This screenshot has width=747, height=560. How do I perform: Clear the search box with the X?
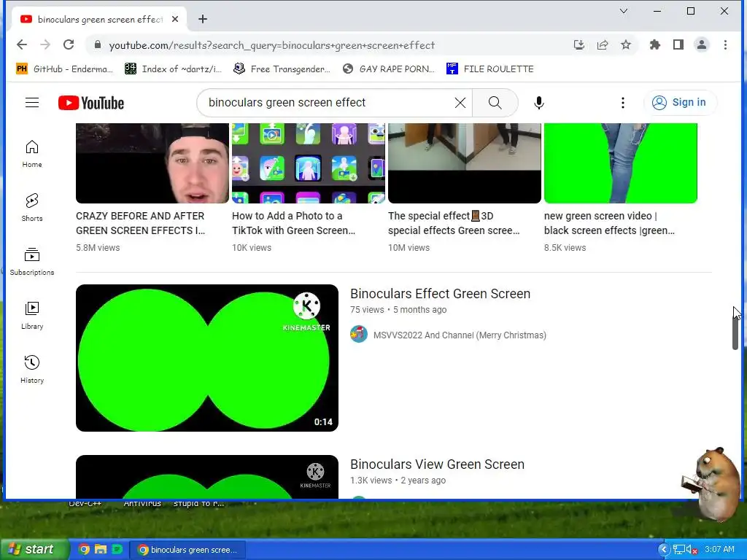tap(460, 102)
